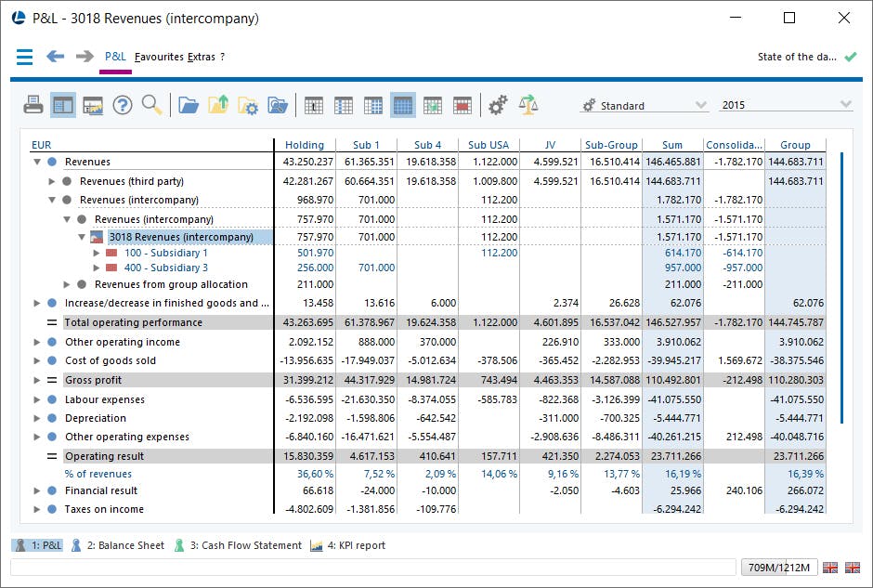Toggle the highlighted panel layout button
Image resolution: width=873 pixels, height=588 pixels.
63,105
